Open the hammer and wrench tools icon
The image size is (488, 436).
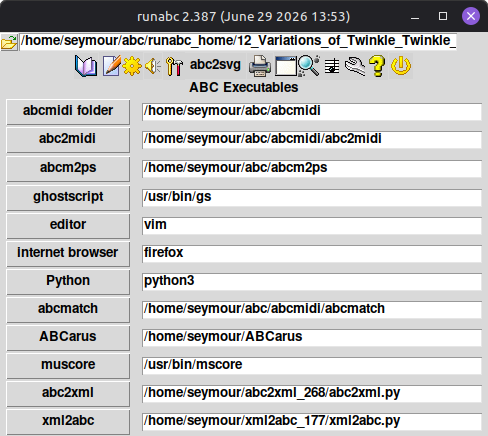pos(174,66)
